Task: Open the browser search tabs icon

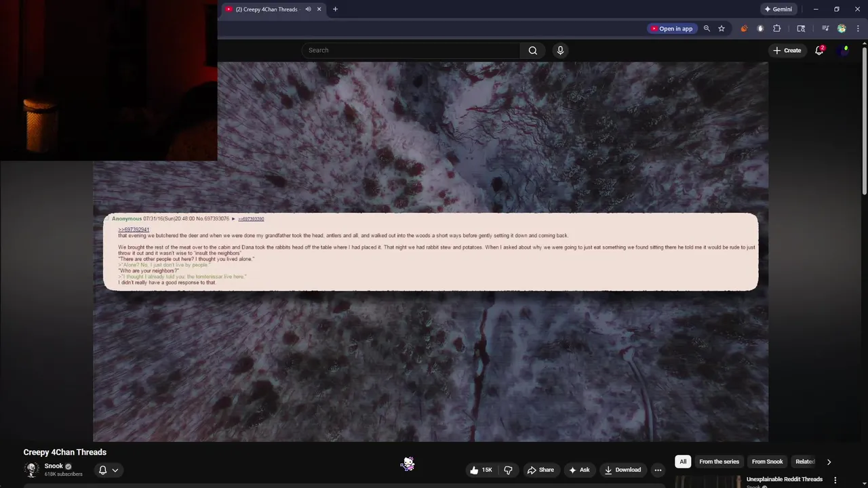Action: coord(801,28)
